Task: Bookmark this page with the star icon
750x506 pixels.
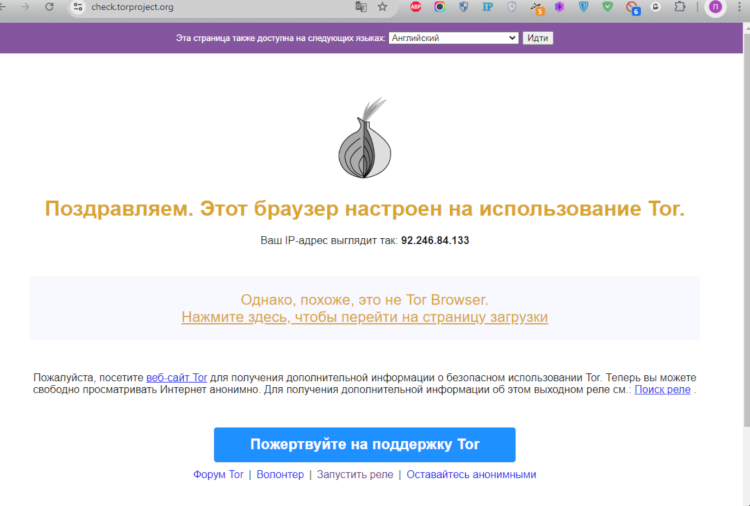Action: (x=382, y=7)
